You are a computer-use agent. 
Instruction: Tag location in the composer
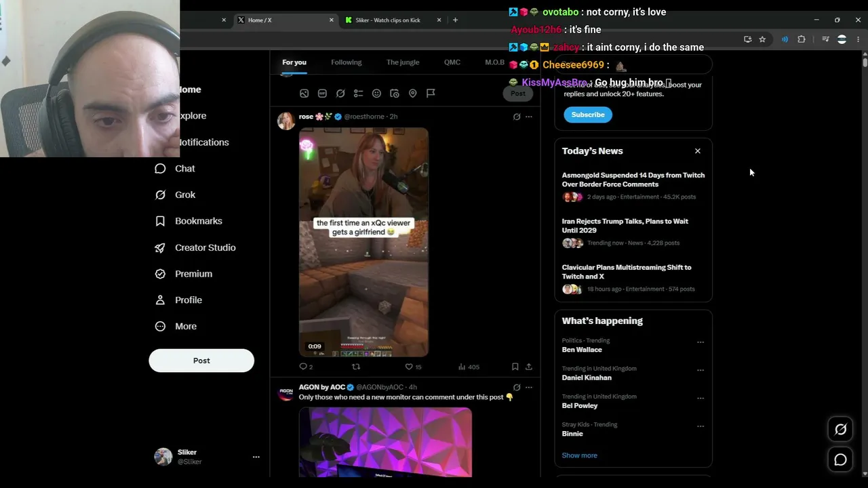tap(412, 94)
